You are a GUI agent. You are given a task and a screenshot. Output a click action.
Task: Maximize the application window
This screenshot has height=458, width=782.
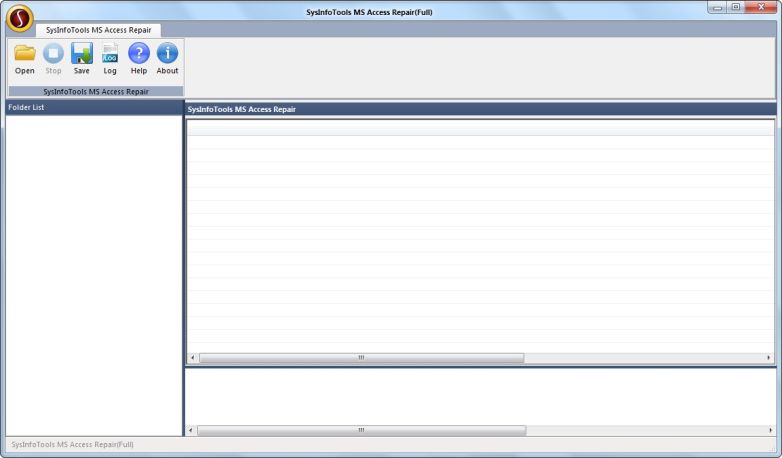point(736,7)
